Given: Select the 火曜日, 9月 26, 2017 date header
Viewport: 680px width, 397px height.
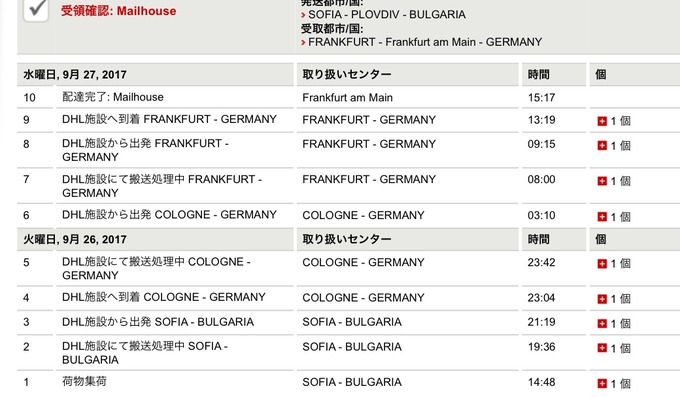Looking at the screenshot, I should (75, 240).
